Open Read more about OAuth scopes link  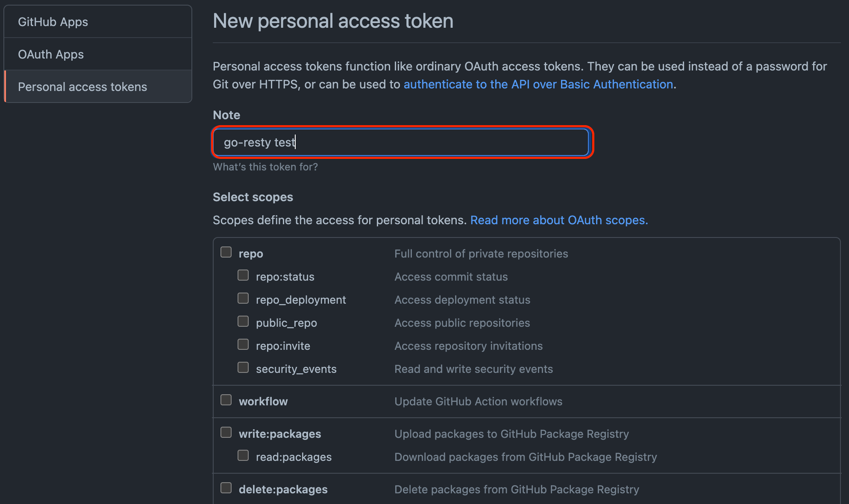click(559, 220)
